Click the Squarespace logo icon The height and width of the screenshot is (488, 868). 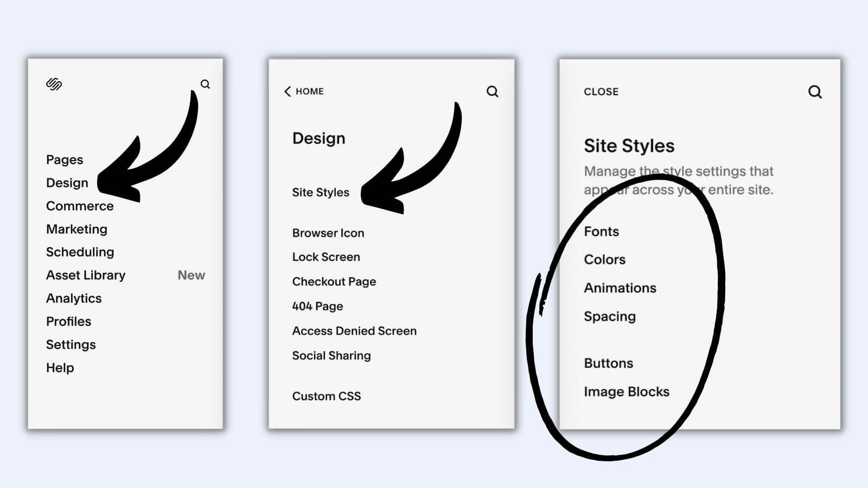coord(54,84)
